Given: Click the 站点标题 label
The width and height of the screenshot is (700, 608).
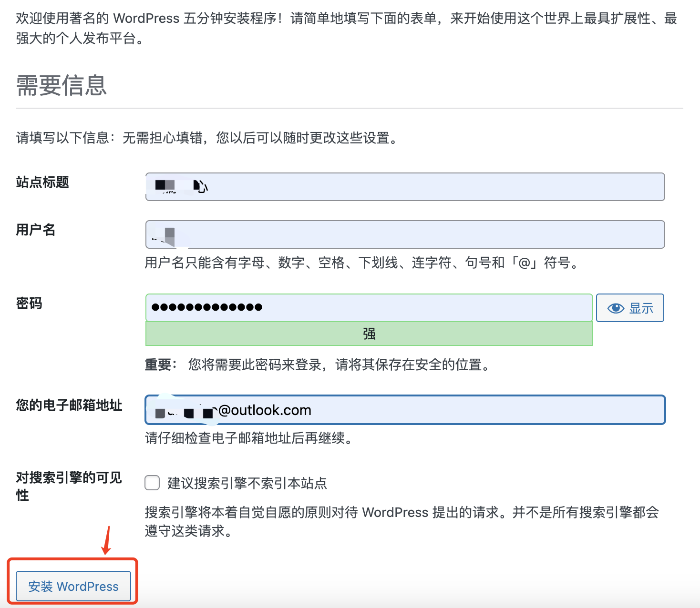Looking at the screenshot, I should [42, 182].
